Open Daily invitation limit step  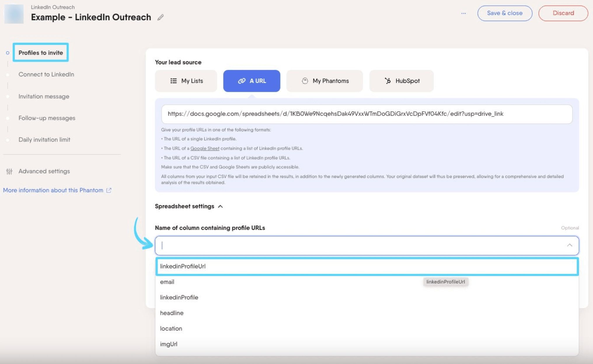pos(44,140)
